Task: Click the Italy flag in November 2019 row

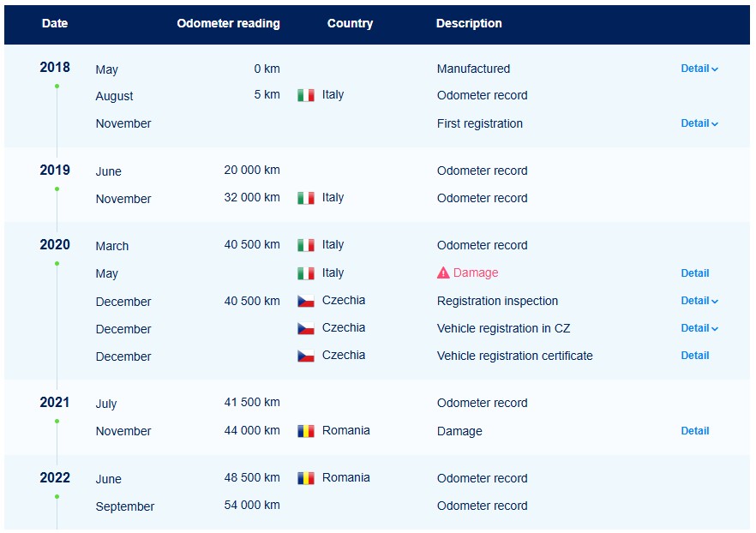Action: 306,198
